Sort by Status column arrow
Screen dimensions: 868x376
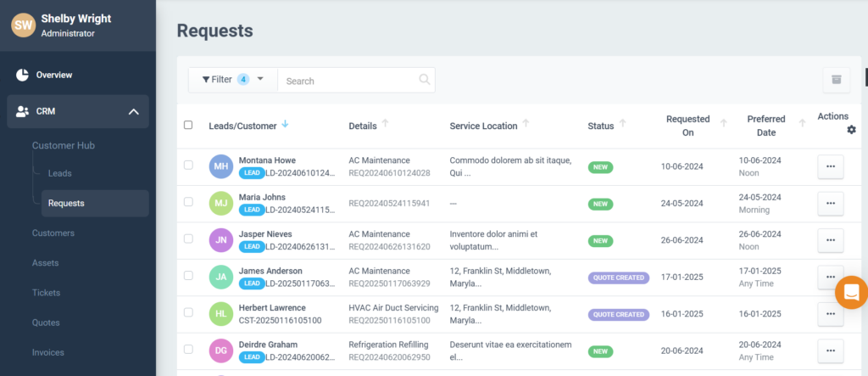pos(623,125)
